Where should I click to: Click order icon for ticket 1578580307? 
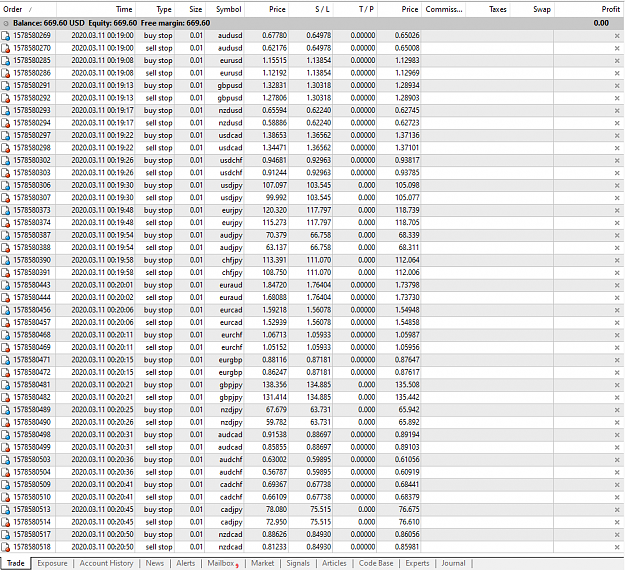click(6, 198)
